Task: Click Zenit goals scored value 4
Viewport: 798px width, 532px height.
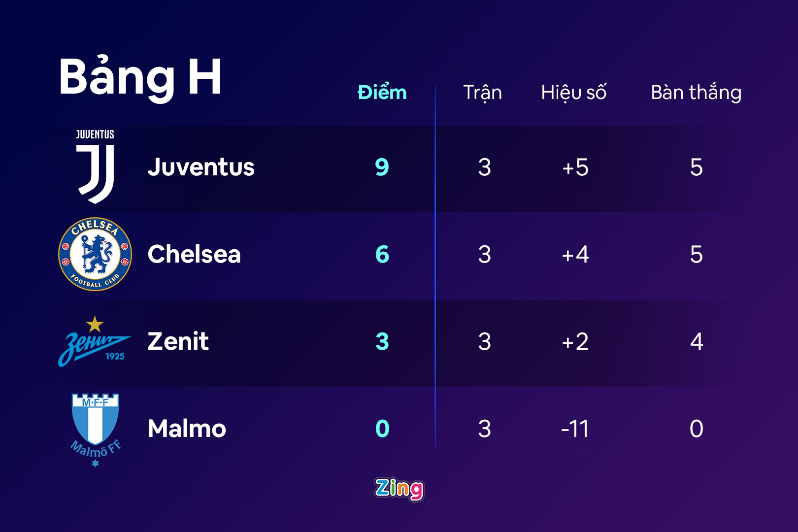Action: 696,341
